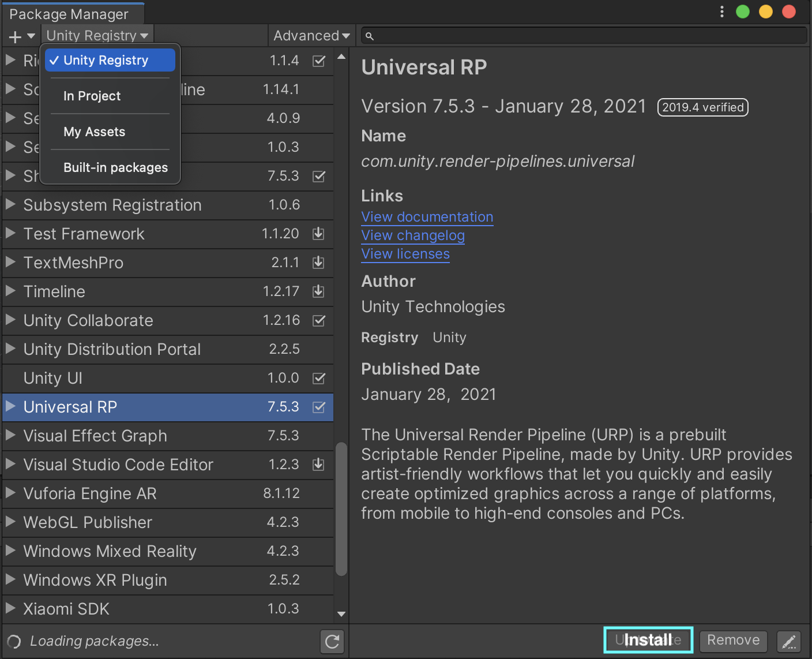Expand the Timeline package versions
Image resolution: width=812 pixels, height=659 pixels.
(x=10, y=291)
